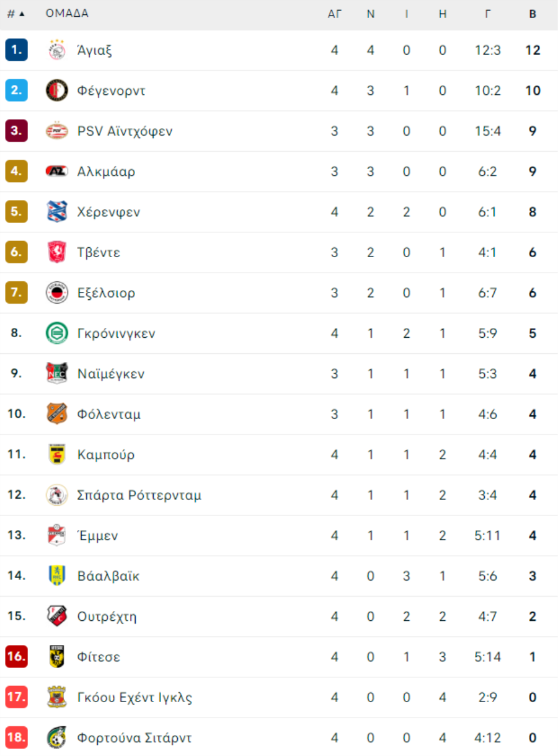The image size is (558, 756).
Task: Click the Φίτεσε yellow-black crest
Action: [57, 657]
